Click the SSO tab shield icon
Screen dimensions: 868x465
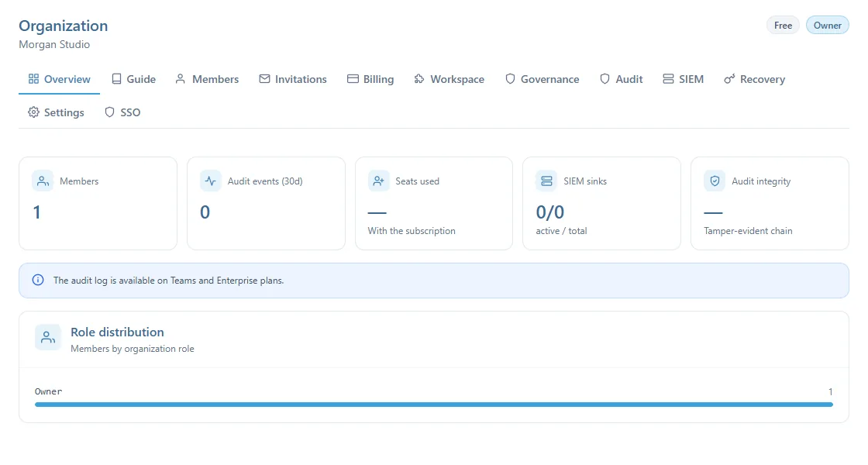coord(109,112)
